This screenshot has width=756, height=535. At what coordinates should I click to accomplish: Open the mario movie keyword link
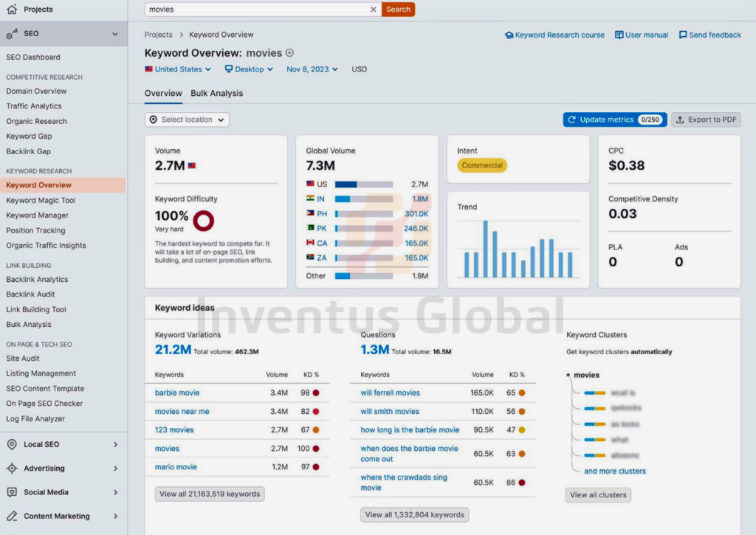176,466
